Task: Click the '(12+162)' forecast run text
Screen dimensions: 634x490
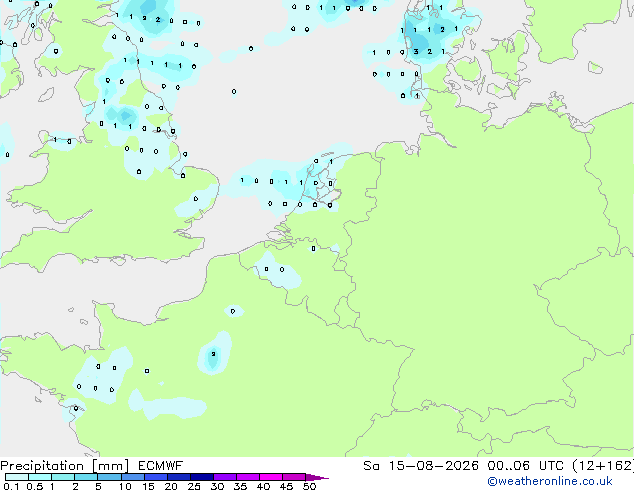Action: coord(603,466)
